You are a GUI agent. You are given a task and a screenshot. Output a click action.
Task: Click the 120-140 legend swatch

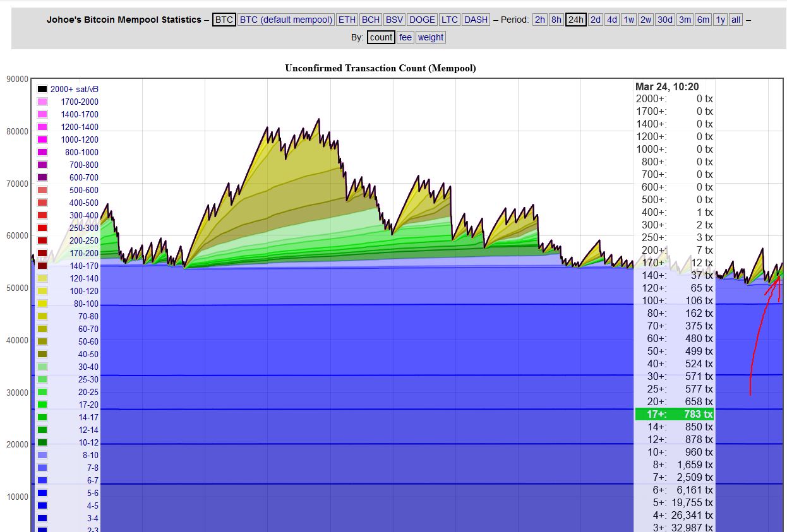pyautogui.click(x=42, y=278)
